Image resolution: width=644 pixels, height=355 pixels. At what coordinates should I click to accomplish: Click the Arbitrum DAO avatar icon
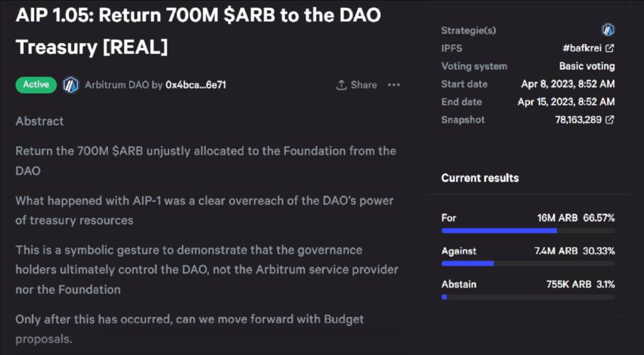coord(70,85)
